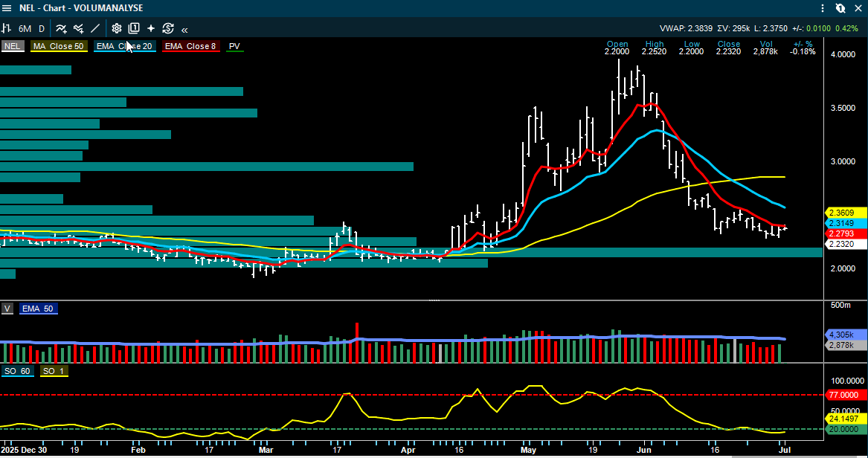The height and width of the screenshot is (458, 868).
Task: Click the Jun label on time axis
Action: click(644, 451)
